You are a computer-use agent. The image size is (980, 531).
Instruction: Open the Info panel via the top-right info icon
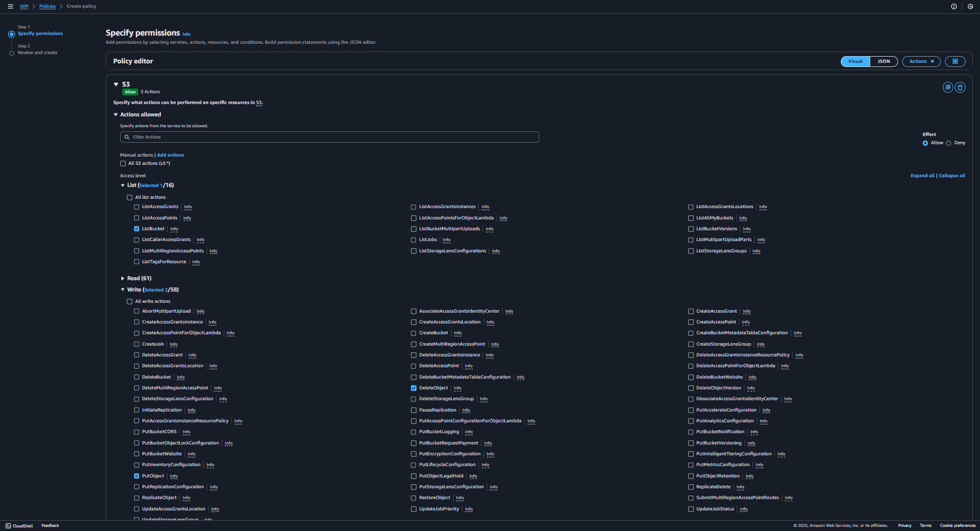point(953,6)
